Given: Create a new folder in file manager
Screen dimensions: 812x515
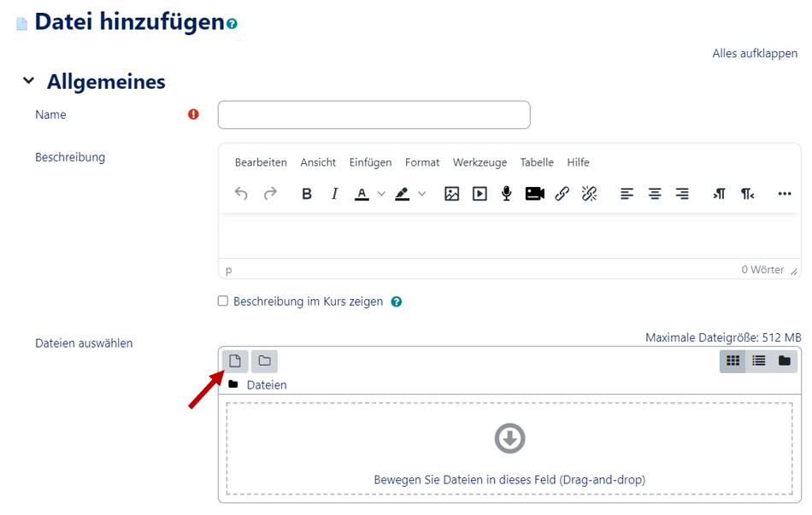Looking at the screenshot, I should tap(264, 361).
